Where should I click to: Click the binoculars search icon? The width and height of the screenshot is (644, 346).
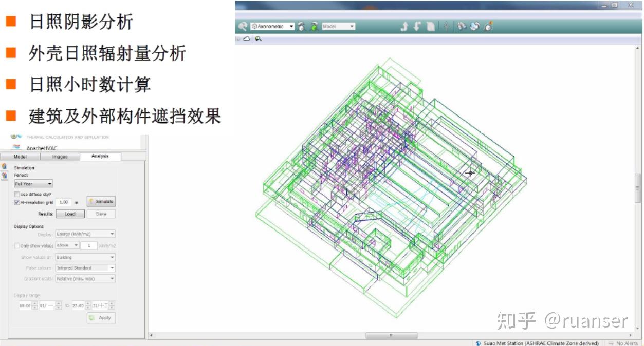[461, 27]
